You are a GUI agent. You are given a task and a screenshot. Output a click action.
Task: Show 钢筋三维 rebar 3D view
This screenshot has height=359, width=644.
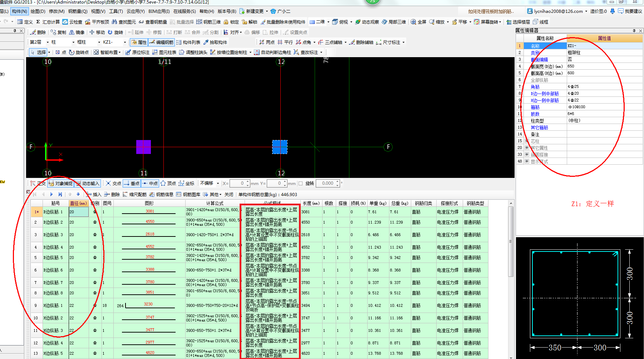click(x=208, y=22)
